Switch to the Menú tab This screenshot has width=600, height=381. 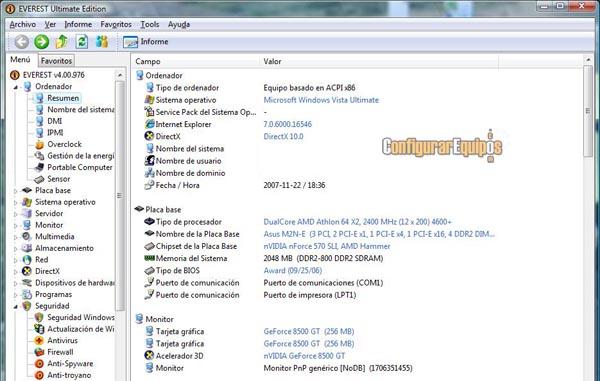click(x=20, y=60)
